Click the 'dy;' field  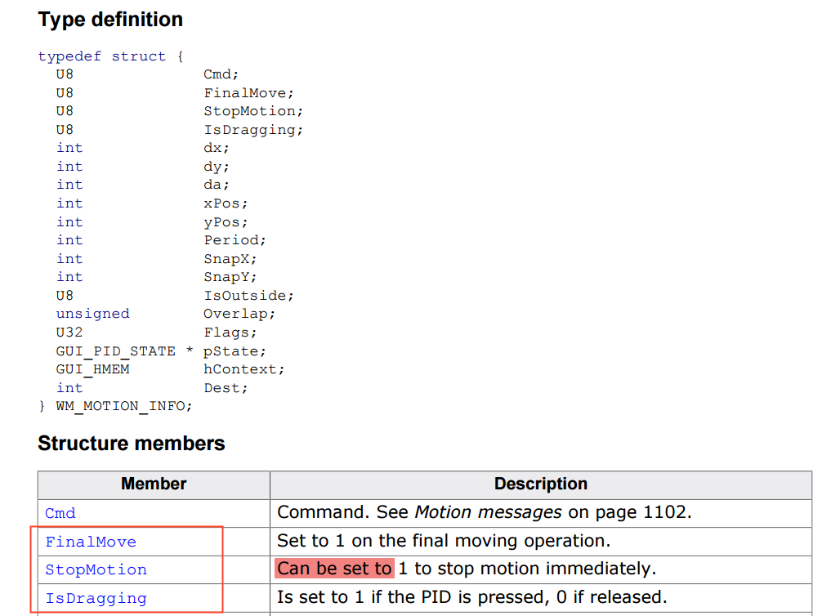[217, 167]
